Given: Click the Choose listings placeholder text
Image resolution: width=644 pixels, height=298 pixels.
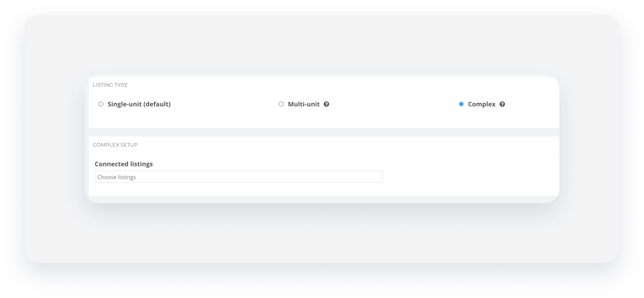Looking at the screenshot, I should tap(116, 177).
